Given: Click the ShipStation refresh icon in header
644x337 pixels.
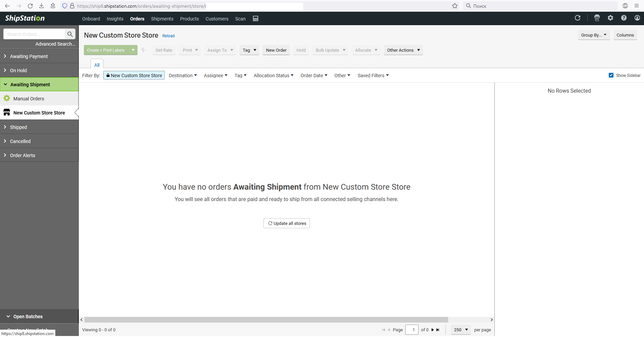Looking at the screenshot, I should point(578,18).
